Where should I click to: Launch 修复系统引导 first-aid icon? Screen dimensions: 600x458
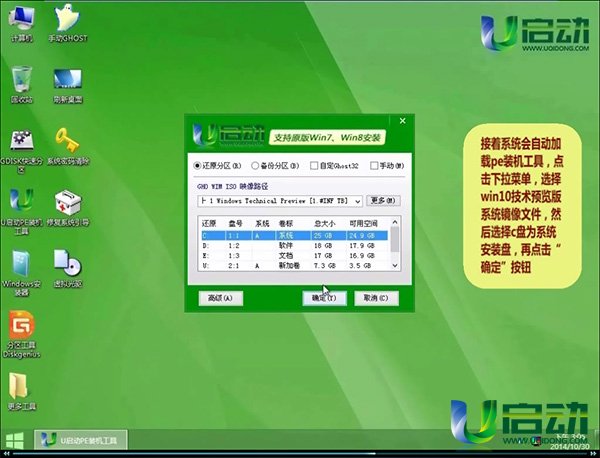coord(68,209)
